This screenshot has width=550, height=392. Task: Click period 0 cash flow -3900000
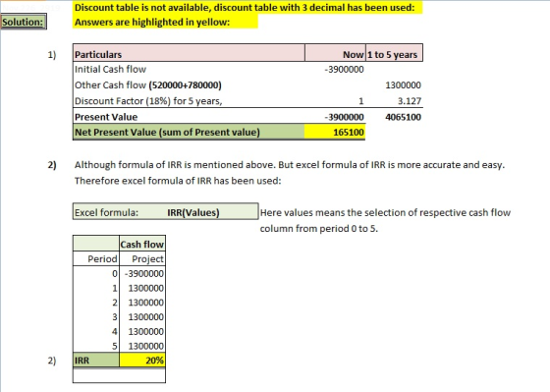point(142,273)
